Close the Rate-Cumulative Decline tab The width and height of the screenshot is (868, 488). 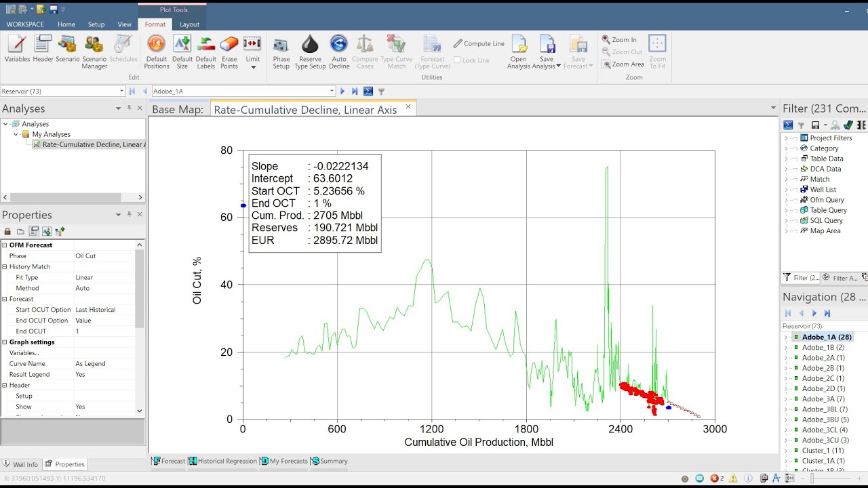408,106
